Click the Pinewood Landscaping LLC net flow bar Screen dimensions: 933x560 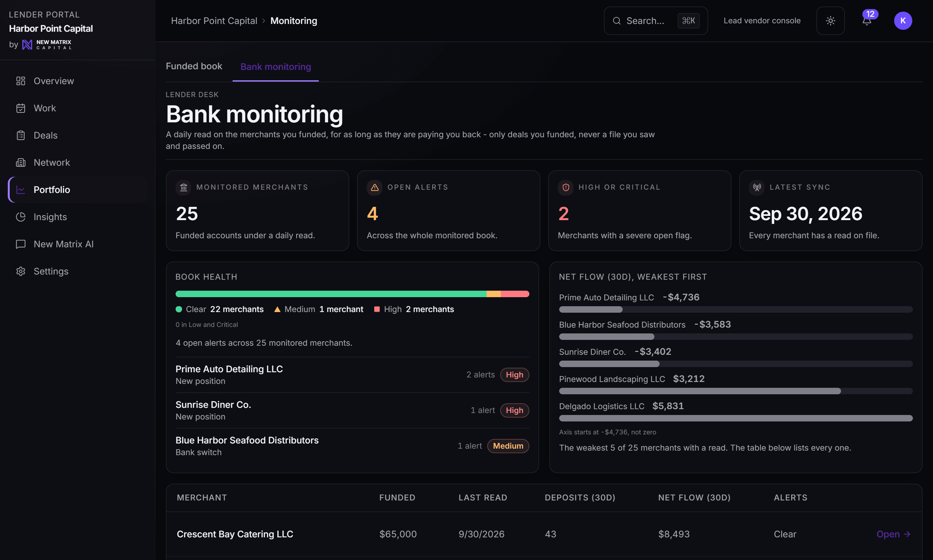point(735,391)
